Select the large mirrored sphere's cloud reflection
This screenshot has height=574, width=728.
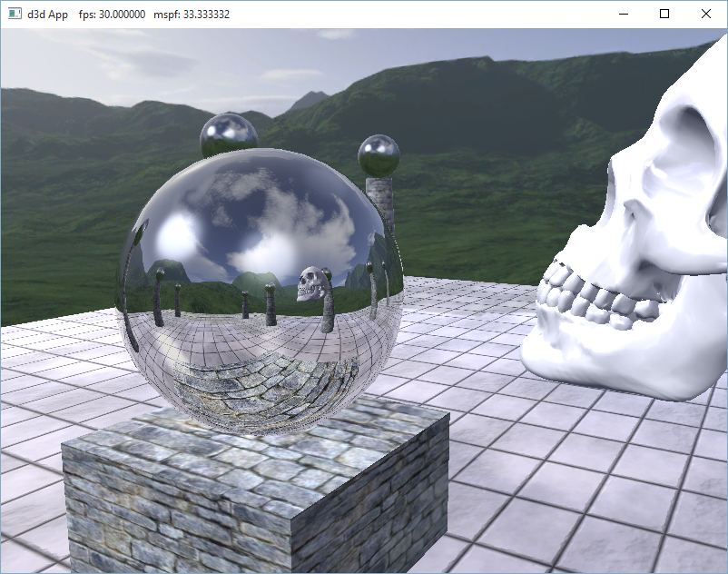pyautogui.click(x=289, y=229)
